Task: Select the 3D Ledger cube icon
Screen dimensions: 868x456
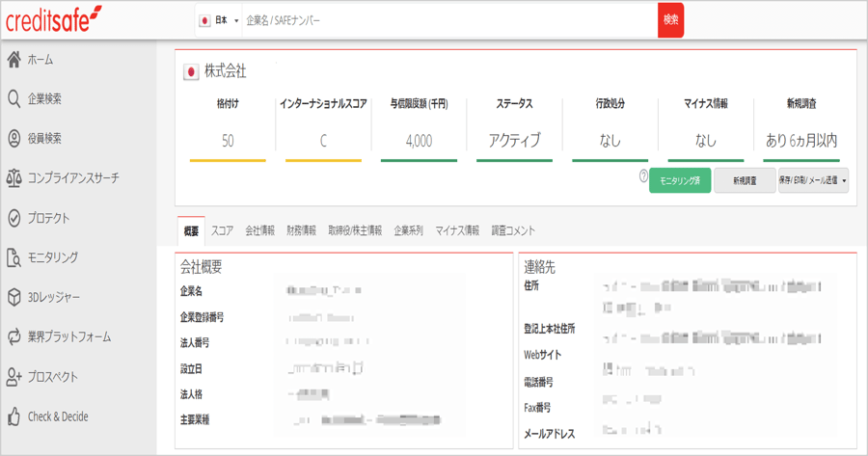Action: (14, 297)
